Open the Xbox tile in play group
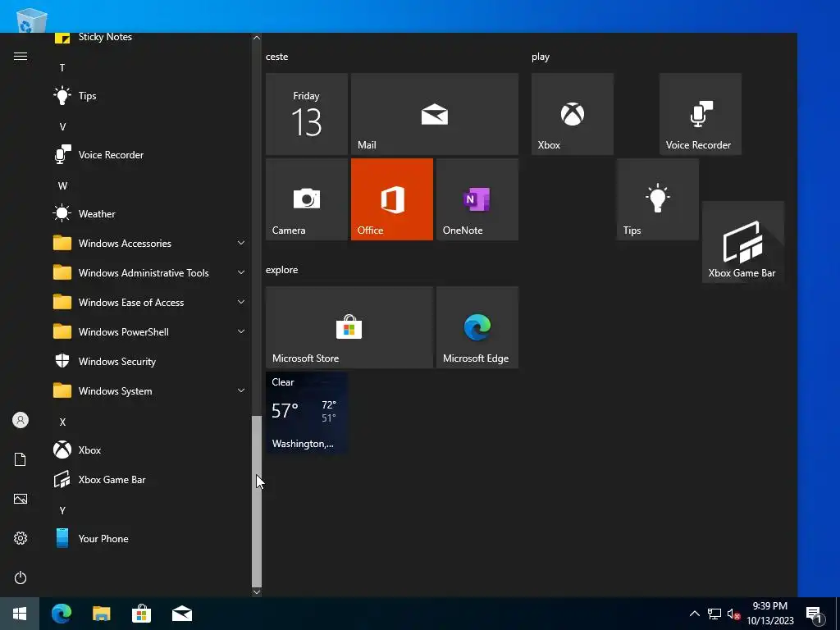 click(572, 114)
